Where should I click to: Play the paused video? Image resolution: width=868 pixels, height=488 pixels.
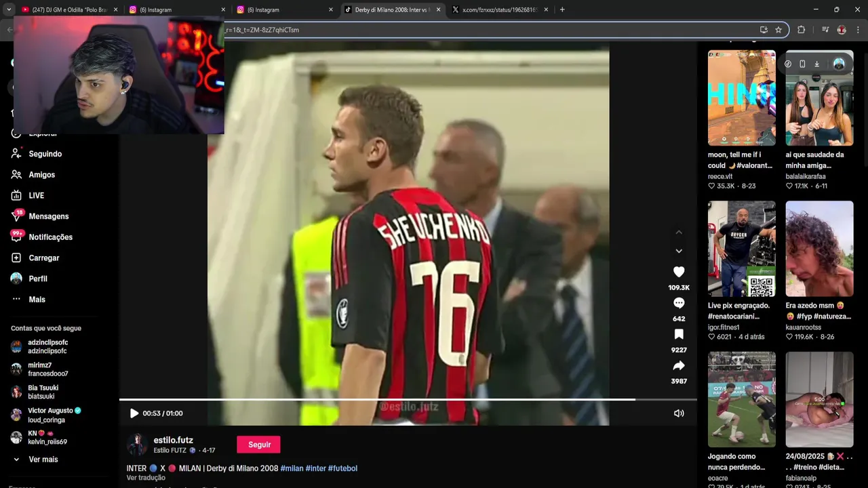(x=134, y=413)
